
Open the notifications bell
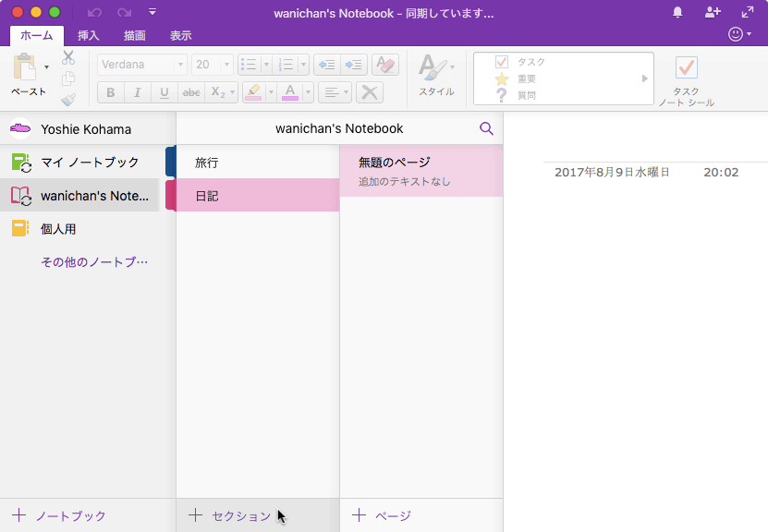tap(677, 12)
